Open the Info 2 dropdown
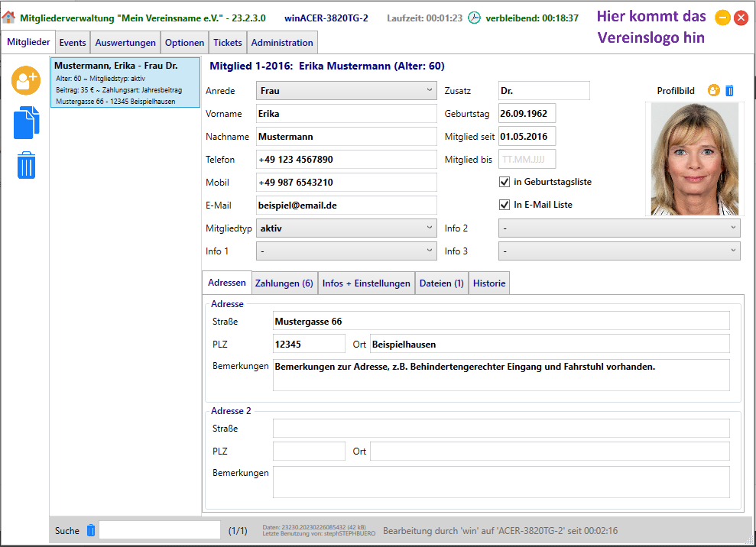This screenshot has height=547, width=756. 618,228
